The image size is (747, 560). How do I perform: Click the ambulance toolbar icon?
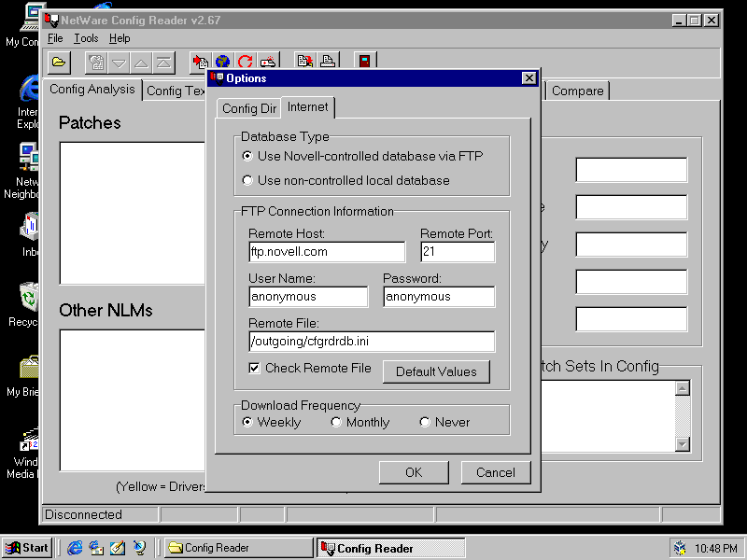268,62
